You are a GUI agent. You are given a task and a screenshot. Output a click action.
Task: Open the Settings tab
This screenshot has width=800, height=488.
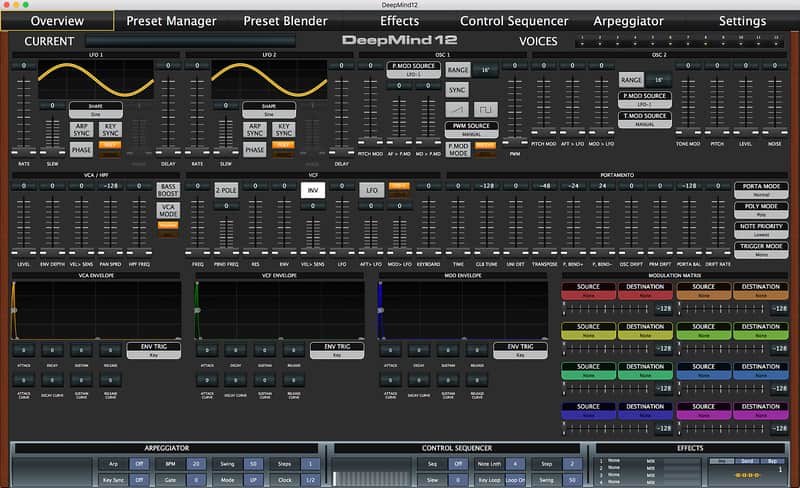pyautogui.click(x=742, y=21)
